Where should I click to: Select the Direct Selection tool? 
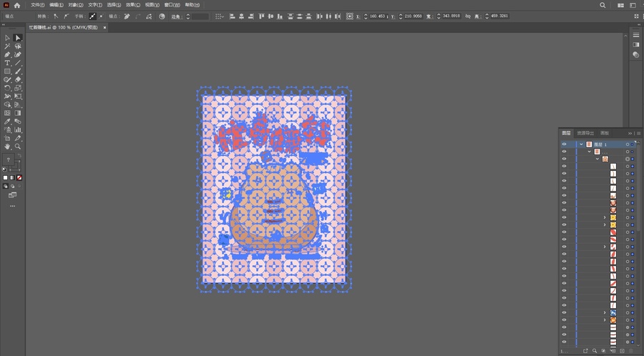[18, 38]
